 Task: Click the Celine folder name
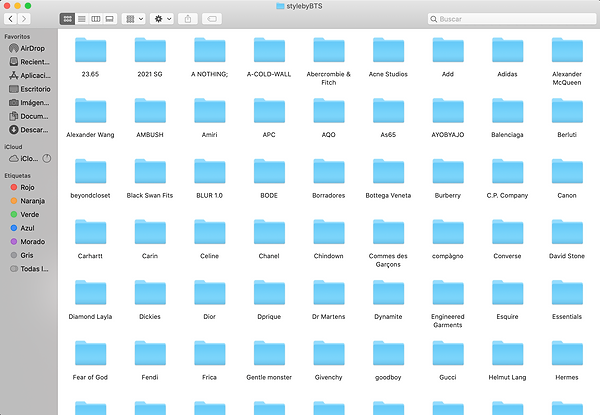[210, 256]
